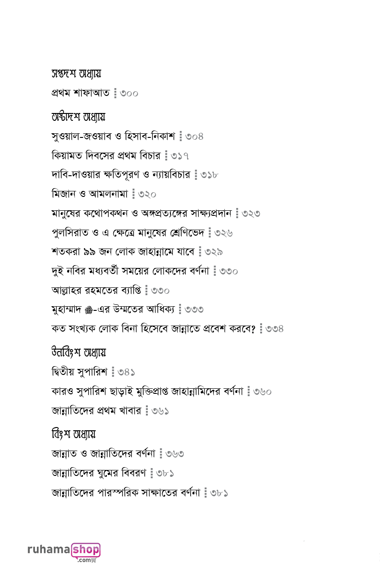Viewport: 380px width, 588px height.
Task: Click the অষ্টাদশ অধ্যায় chapter heading
Action: tap(78, 117)
